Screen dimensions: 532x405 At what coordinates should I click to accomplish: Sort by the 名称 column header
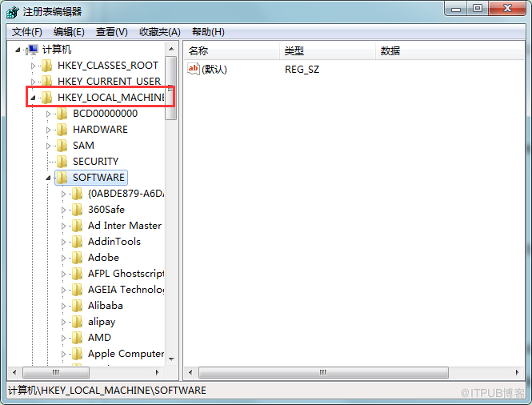[232, 51]
